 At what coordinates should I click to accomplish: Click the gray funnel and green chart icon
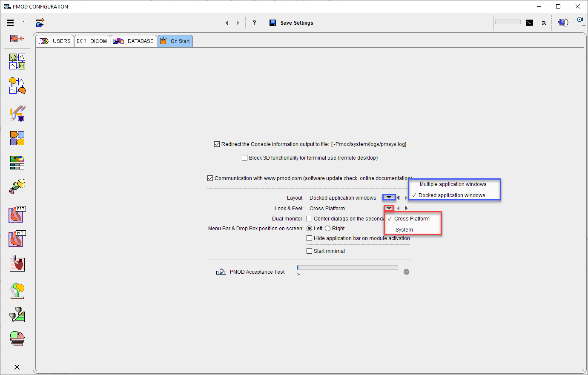pos(17,315)
